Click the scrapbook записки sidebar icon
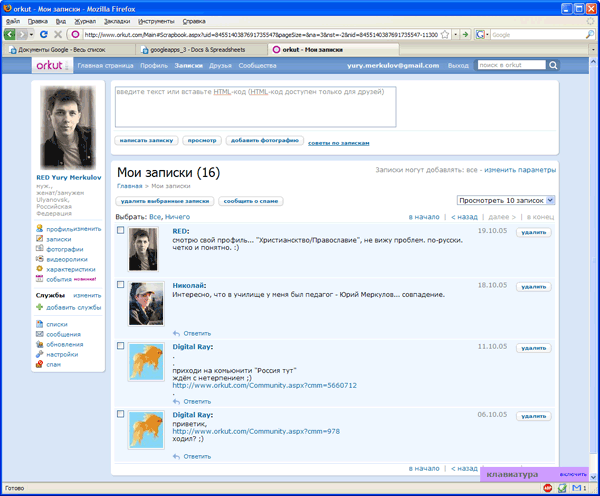Image resolution: width=600 pixels, height=496 pixels. [39, 239]
